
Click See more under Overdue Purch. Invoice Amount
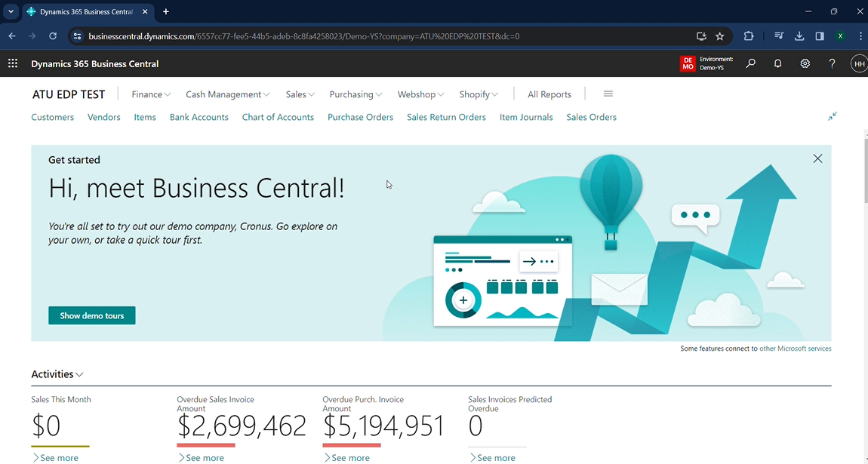pyautogui.click(x=346, y=458)
